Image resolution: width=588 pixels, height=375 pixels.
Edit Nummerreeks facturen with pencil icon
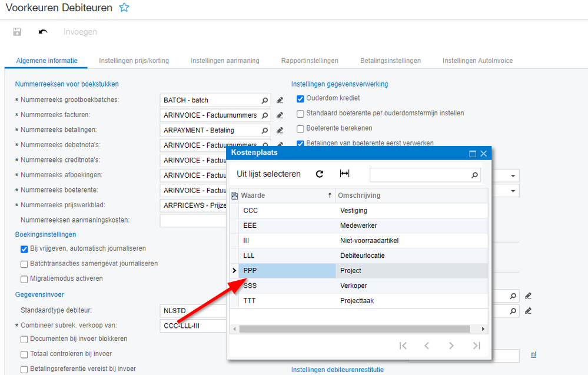(x=280, y=115)
